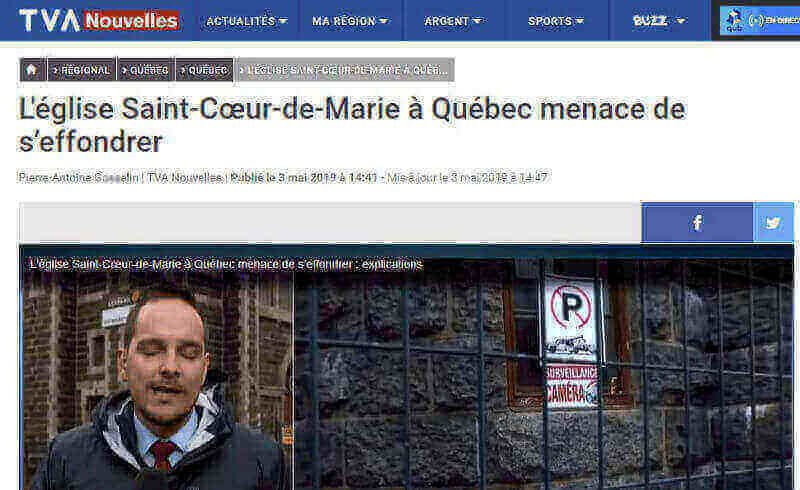
Task: Select the Régional breadcrumb
Action: (x=82, y=70)
